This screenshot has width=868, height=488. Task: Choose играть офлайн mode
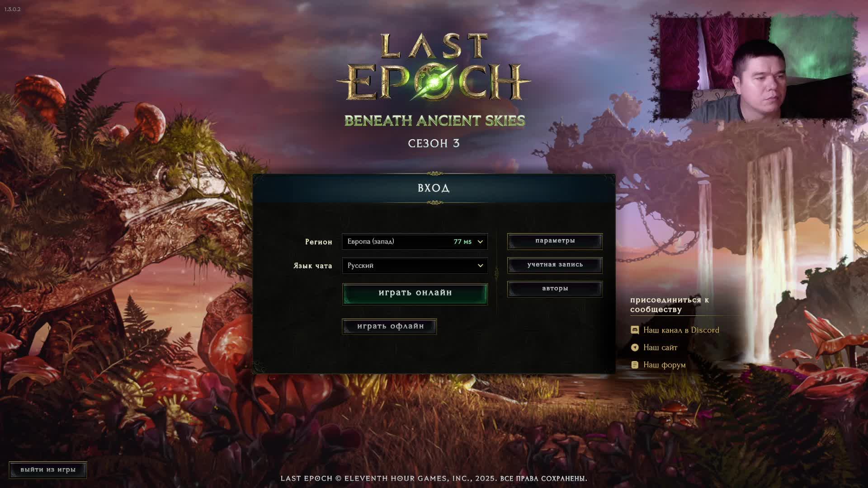(x=389, y=326)
